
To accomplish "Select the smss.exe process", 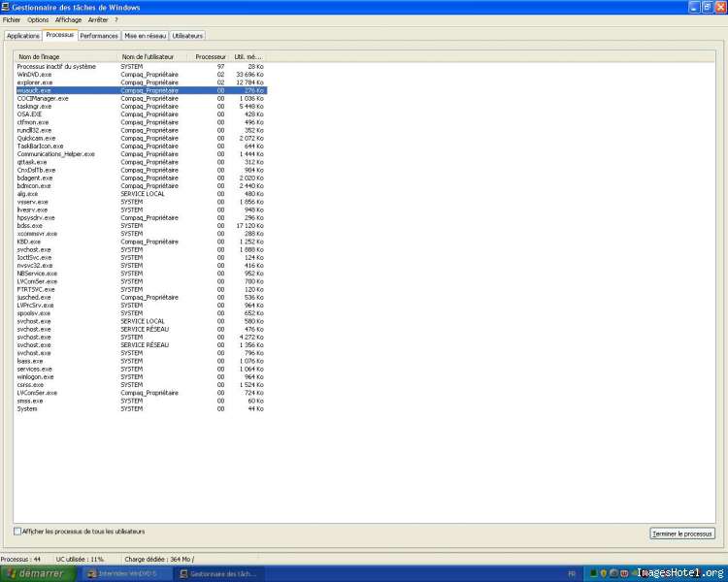I will click(x=141, y=401).
